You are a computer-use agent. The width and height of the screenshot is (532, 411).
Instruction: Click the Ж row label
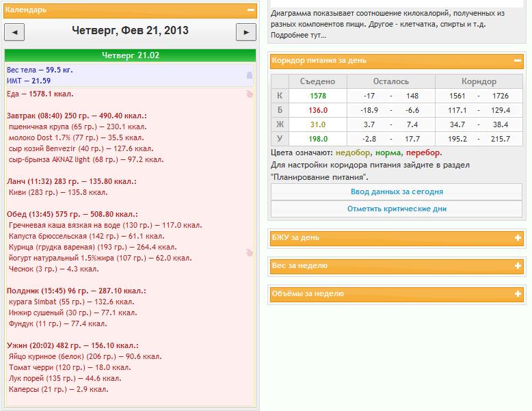pyautogui.click(x=280, y=124)
